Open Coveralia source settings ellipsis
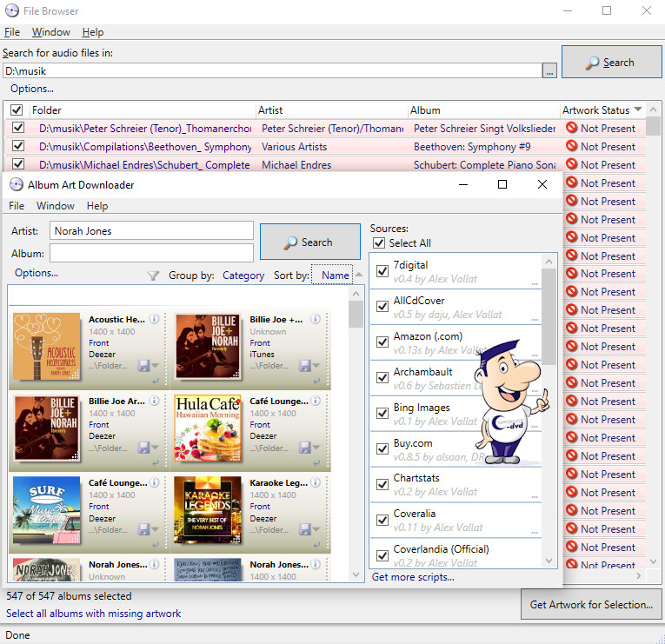 pyautogui.click(x=535, y=532)
